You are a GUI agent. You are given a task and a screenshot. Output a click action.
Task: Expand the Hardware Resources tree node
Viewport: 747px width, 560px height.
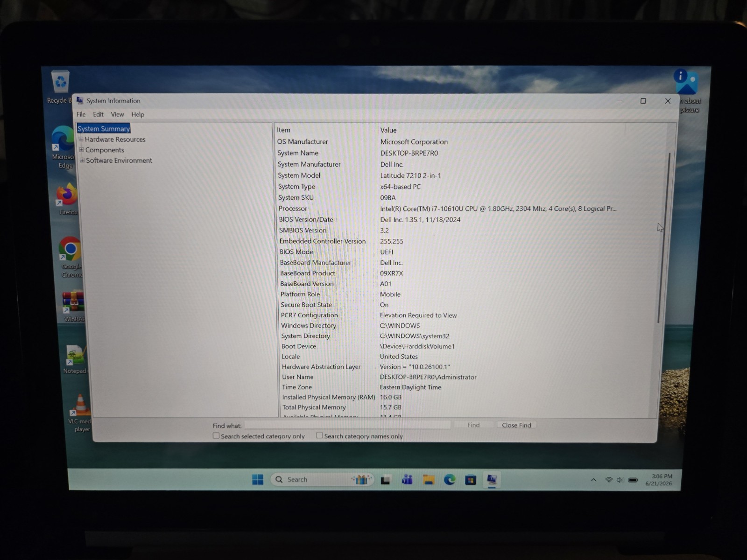pyautogui.click(x=81, y=139)
